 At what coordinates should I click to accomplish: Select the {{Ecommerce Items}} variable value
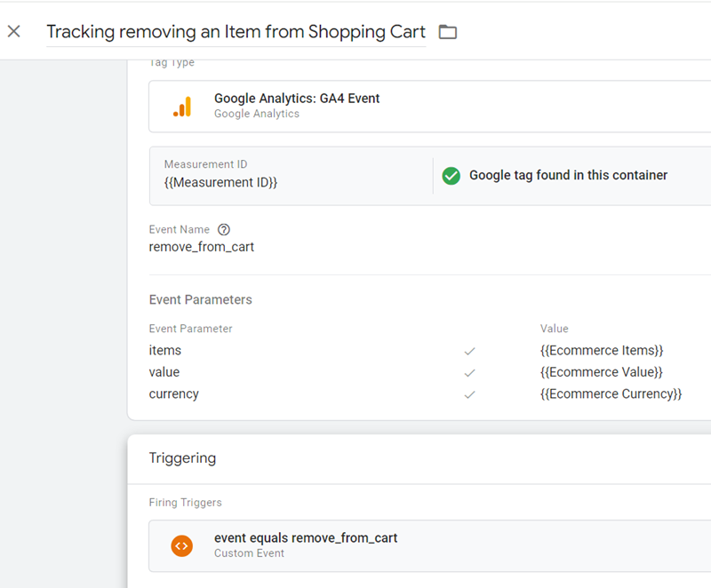coord(603,350)
